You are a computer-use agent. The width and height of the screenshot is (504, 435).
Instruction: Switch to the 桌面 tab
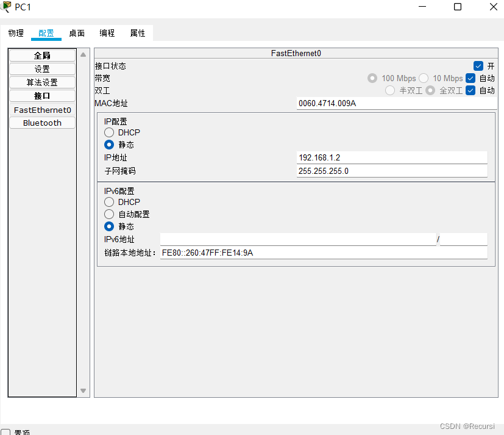point(77,33)
